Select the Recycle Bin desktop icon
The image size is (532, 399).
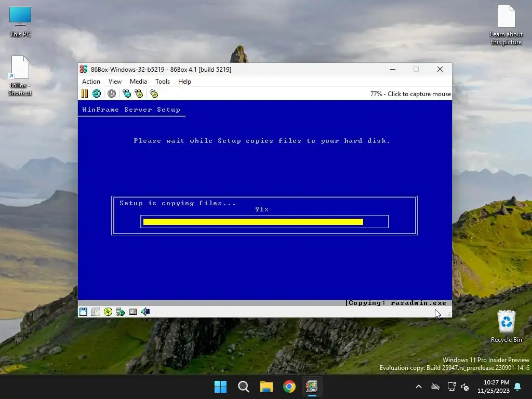(x=506, y=326)
